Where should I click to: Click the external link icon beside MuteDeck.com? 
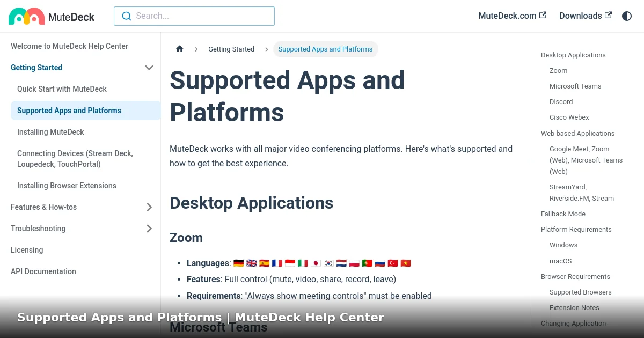(x=543, y=16)
